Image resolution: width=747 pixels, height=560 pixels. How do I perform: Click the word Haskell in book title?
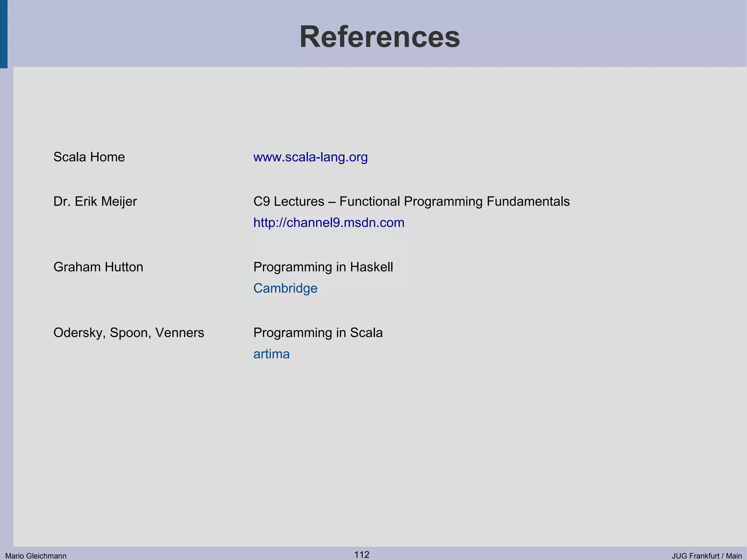click(x=371, y=267)
